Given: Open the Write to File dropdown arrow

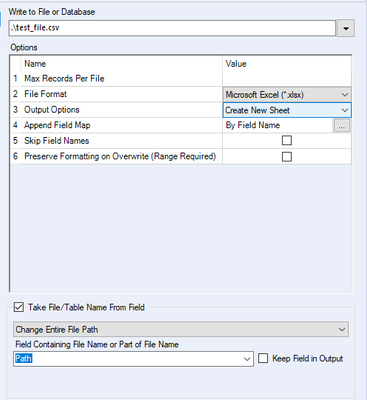Looking at the screenshot, I should [346, 28].
